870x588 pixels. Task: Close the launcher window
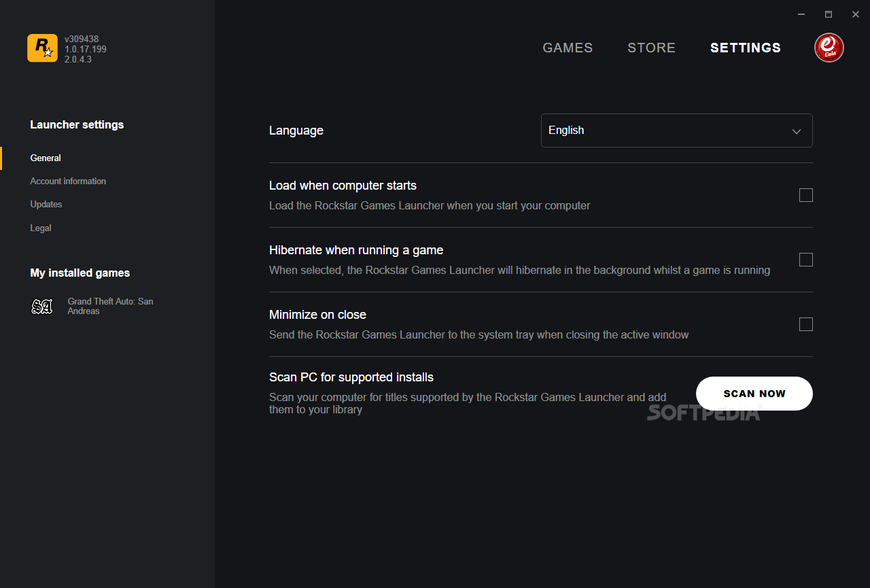856,14
